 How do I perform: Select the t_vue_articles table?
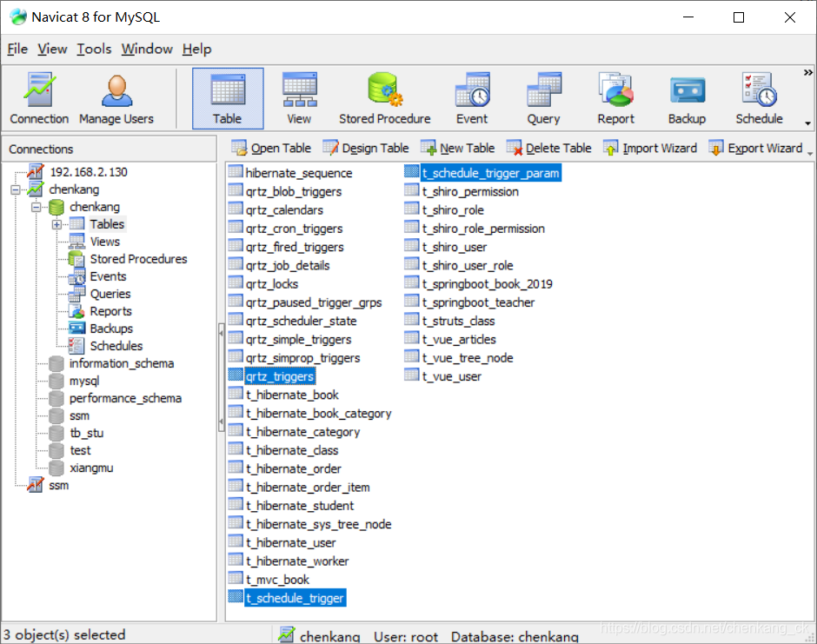[x=459, y=340]
